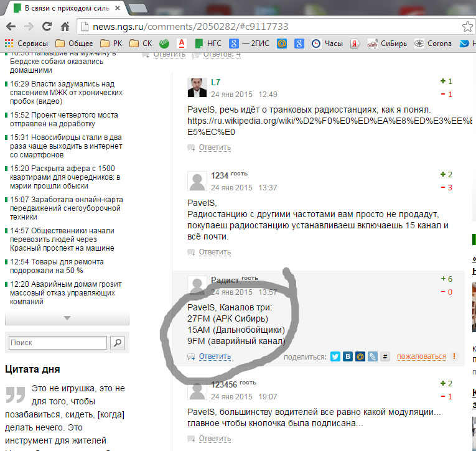The height and width of the screenshot is (451, 476).
Task: Share comment via Mail.ru icon
Action: coord(360,356)
